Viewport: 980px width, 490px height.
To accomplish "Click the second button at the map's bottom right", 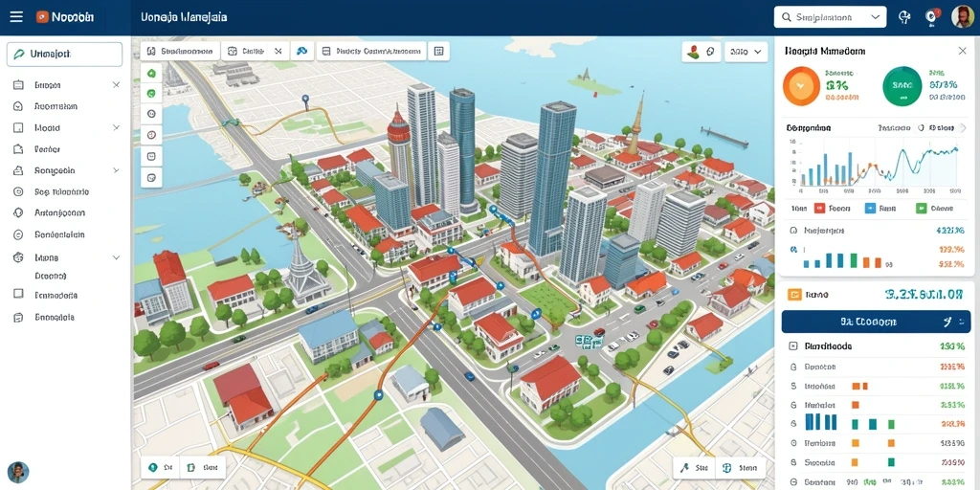I will (x=740, y=467).
